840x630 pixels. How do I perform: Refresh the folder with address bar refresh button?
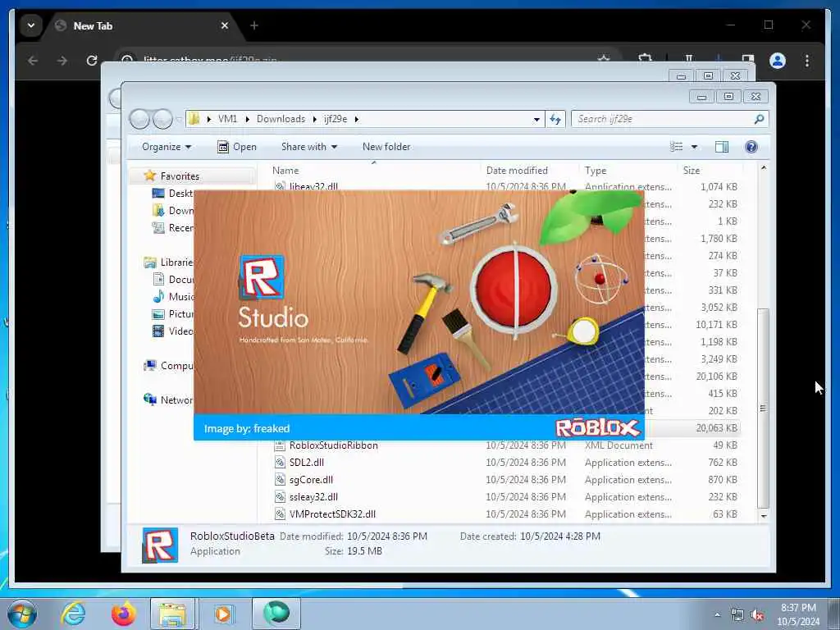point(555,119)
